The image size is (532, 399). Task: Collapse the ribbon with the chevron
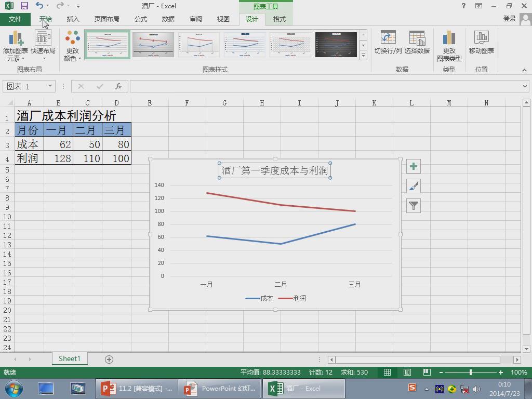click(524, 70)
